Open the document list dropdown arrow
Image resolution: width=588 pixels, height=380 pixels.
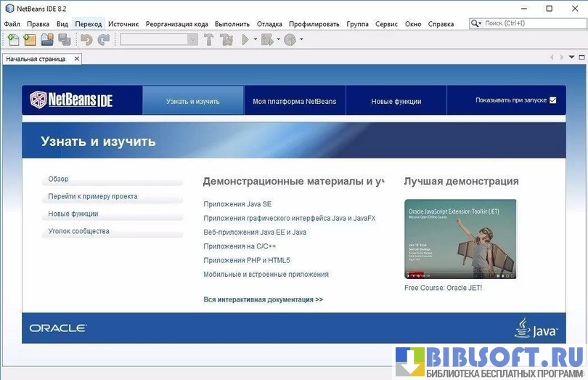pos(571,57)
